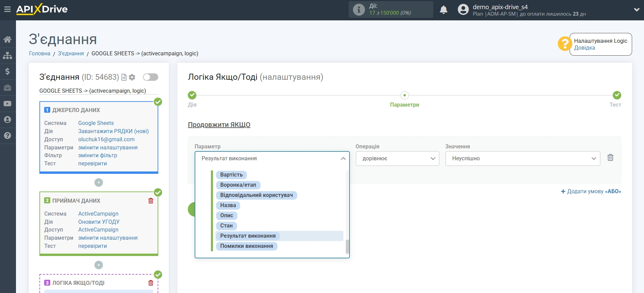Go to home in the sidebar

tap(7, 39)
